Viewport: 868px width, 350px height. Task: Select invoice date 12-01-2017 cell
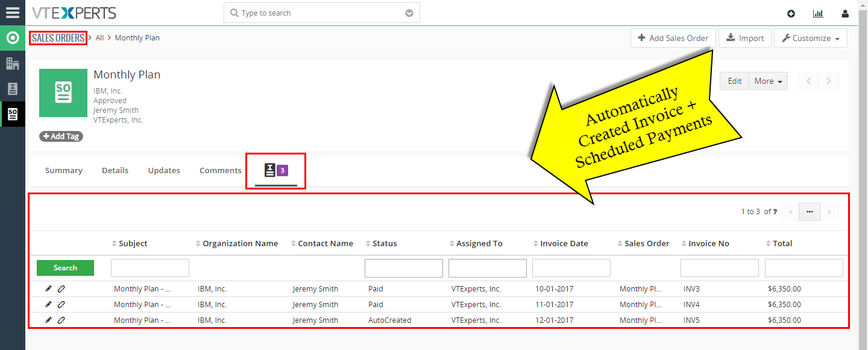(555, 320)
